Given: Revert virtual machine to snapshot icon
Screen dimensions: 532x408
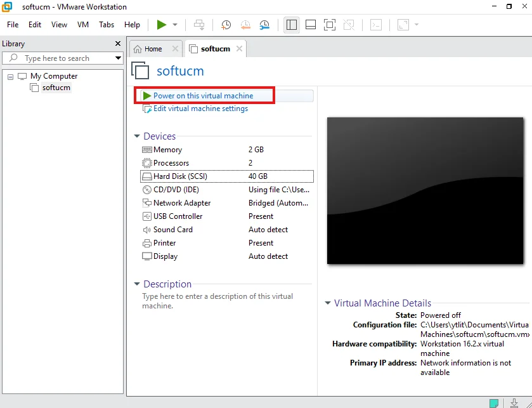Looking at the screenshot, I should [x=245, y=25].
